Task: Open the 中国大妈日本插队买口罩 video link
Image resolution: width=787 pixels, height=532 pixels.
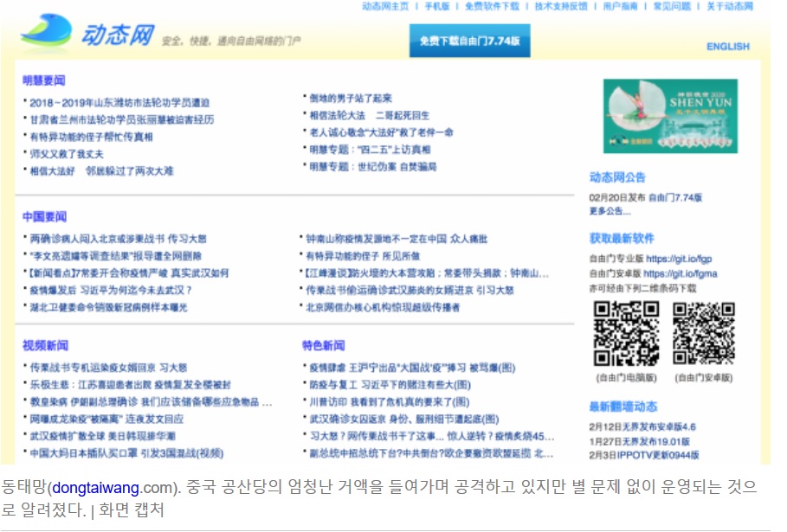Action: (126, 452)
